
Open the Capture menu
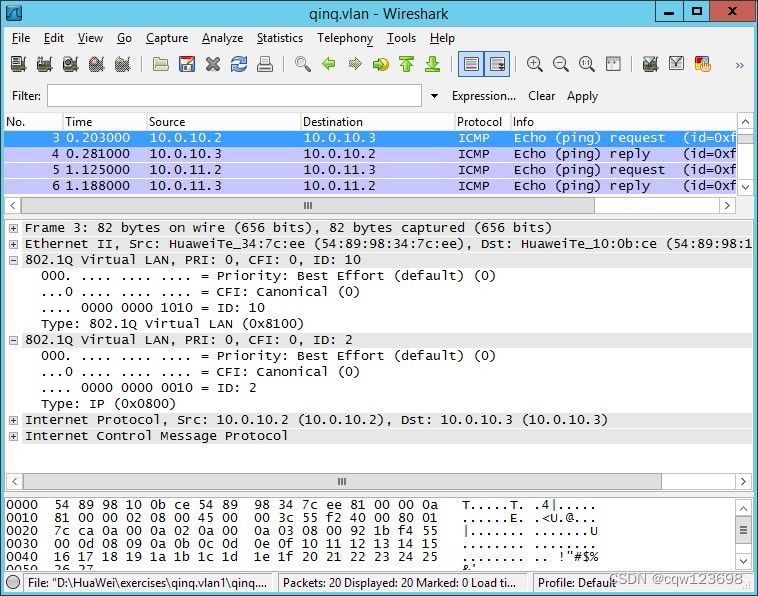click(167, 38)
